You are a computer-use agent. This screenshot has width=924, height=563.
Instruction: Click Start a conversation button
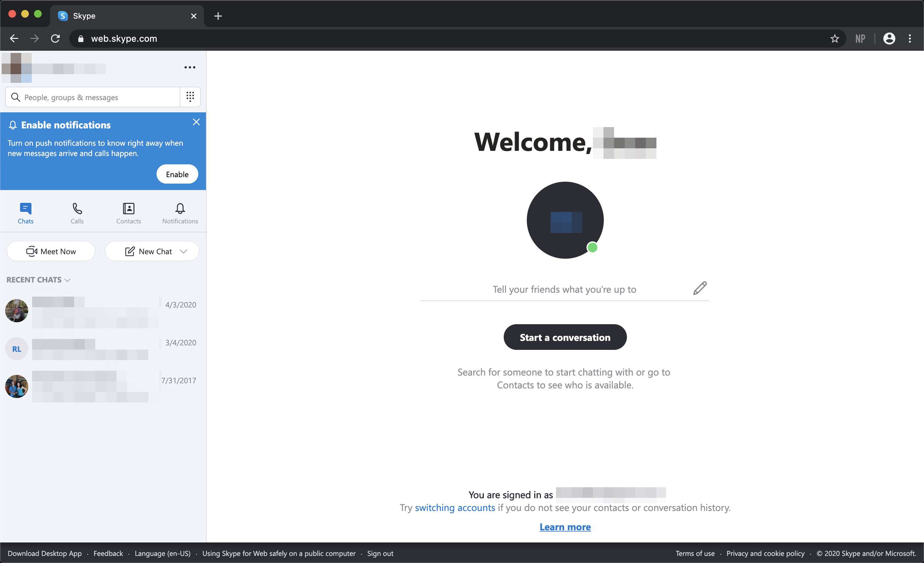point(565,337)
